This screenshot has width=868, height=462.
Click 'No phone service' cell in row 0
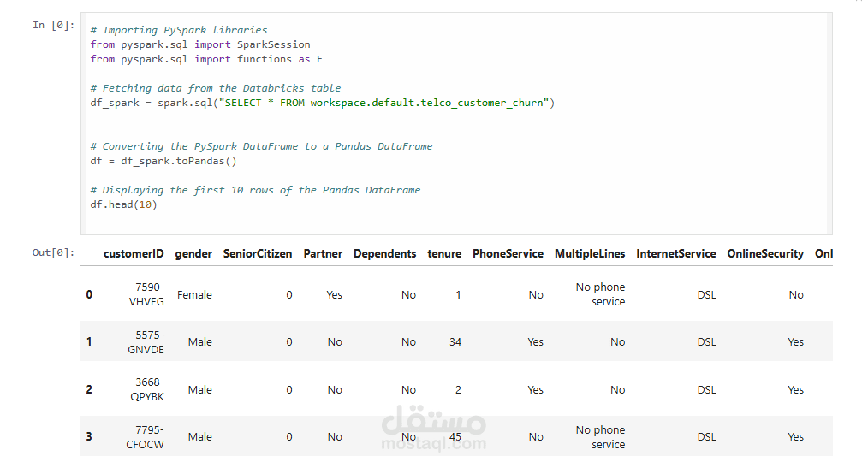pos(600,294)
